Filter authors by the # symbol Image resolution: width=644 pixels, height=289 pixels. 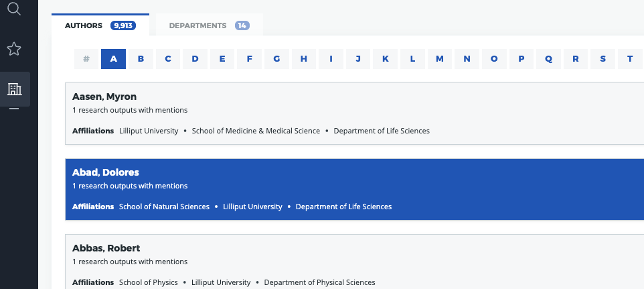pyautogui.click(x=86, y=59)
